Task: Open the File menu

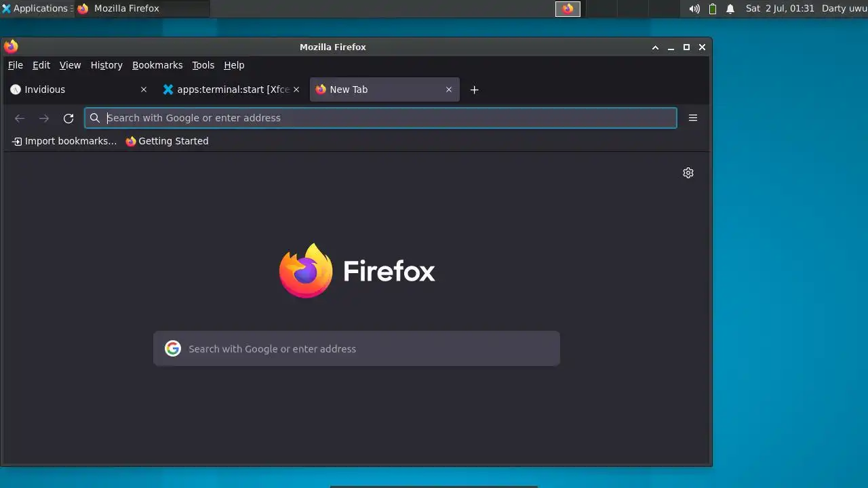Action: pyautogui.click(x=15, y=65)
